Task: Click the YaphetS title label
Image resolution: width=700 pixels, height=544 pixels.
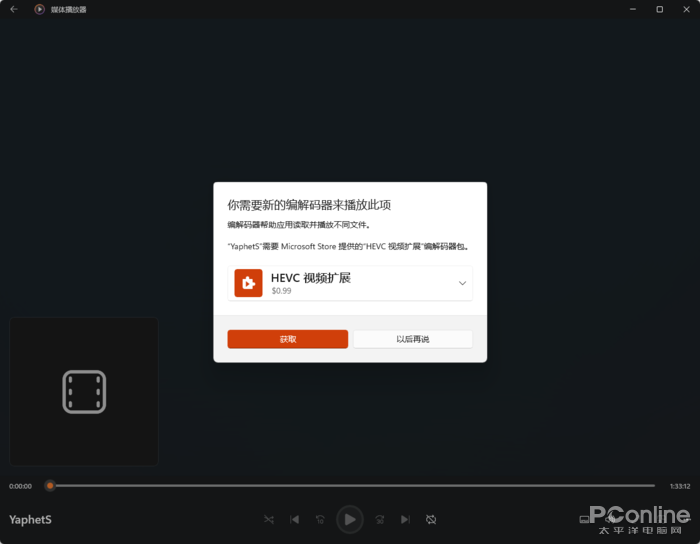Action: (30, 520)
